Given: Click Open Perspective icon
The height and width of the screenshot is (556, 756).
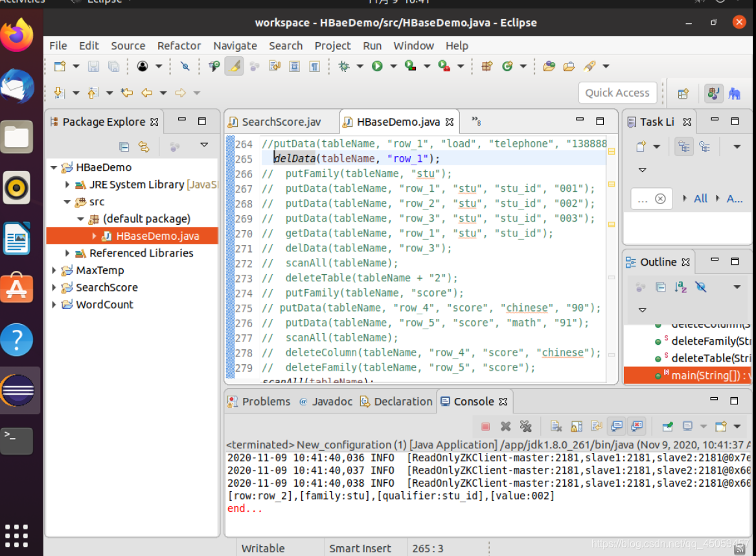Looking at the screenshot, I should 683,93.
